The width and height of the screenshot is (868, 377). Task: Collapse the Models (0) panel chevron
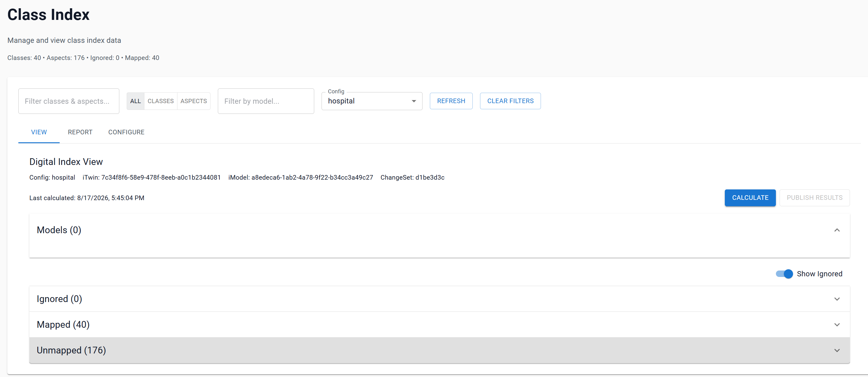click(837, 230)
